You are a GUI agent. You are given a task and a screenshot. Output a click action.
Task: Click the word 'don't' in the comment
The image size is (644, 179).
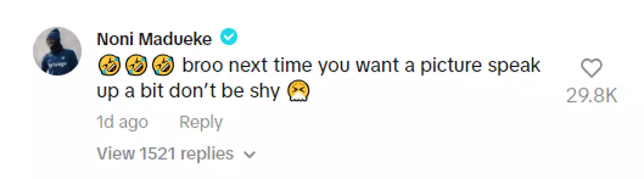[x=192, y=91]
